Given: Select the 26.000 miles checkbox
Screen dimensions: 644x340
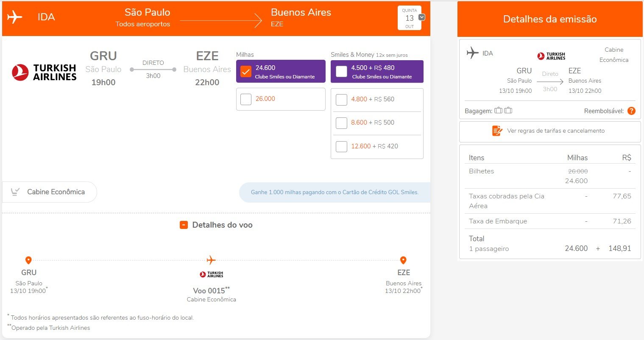Looking at the screenshot, I should [246, 99].
